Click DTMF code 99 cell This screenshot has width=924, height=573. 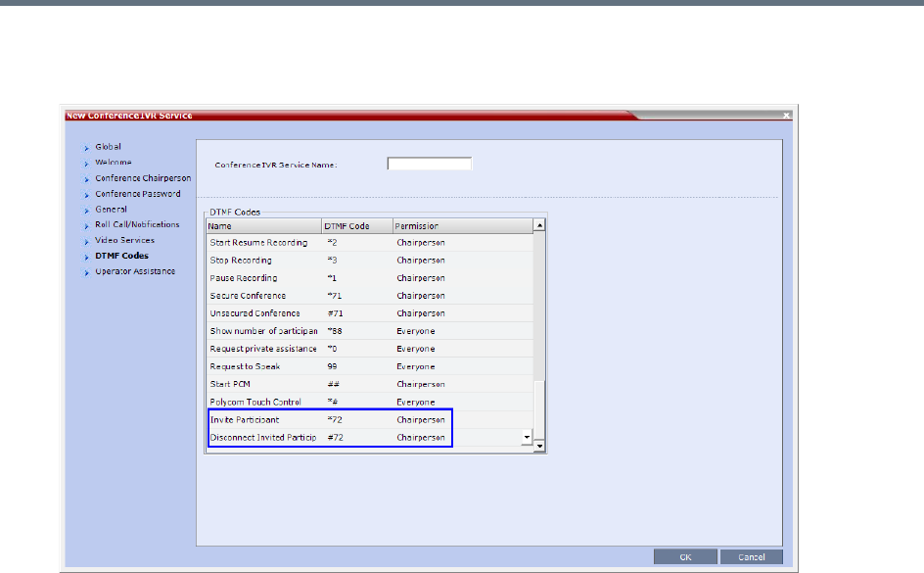tap(333, 366)
